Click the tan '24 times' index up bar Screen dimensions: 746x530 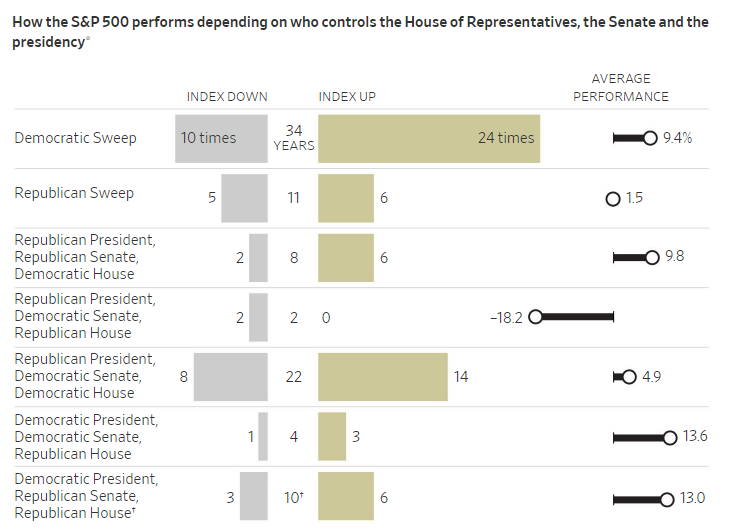[x=429, y=138]
